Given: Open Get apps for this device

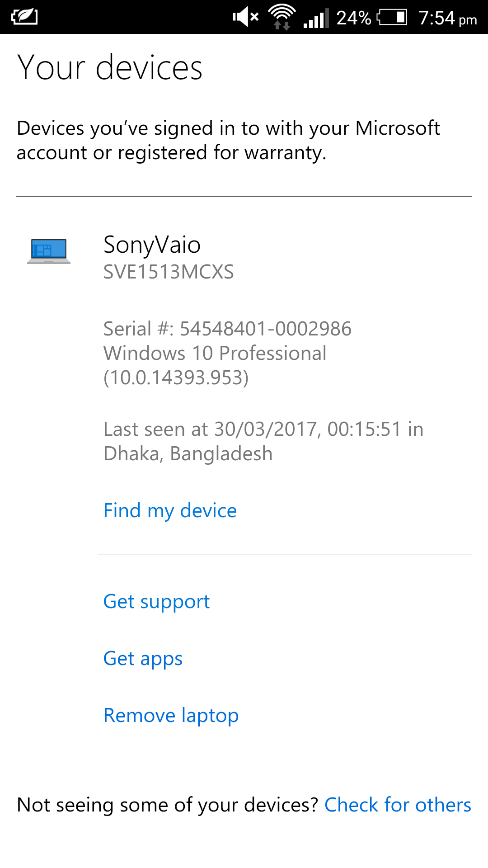Looking at the screenshot, I should tap(143, 658).
